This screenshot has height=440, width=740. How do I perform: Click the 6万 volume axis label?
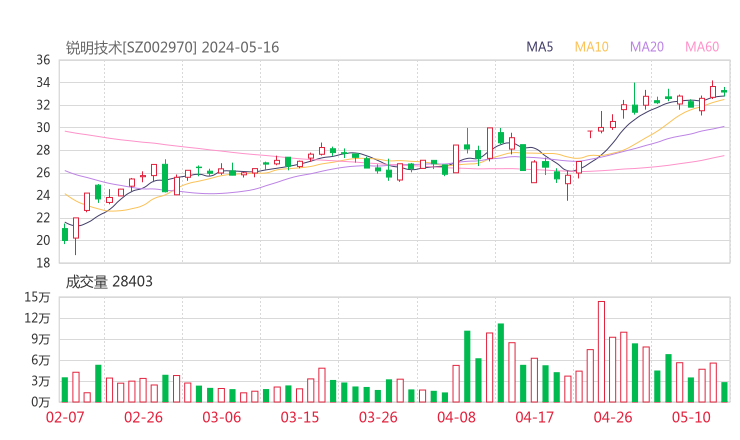tap(41, 360)
